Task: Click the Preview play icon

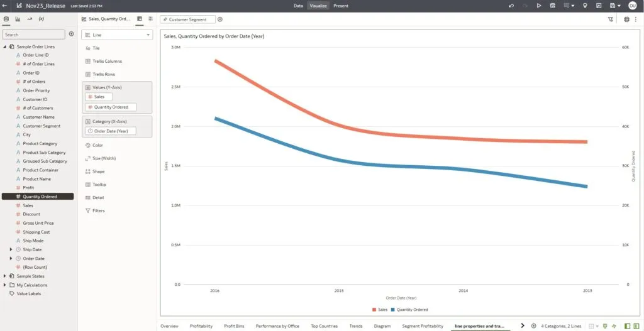Action: [539, 6]
